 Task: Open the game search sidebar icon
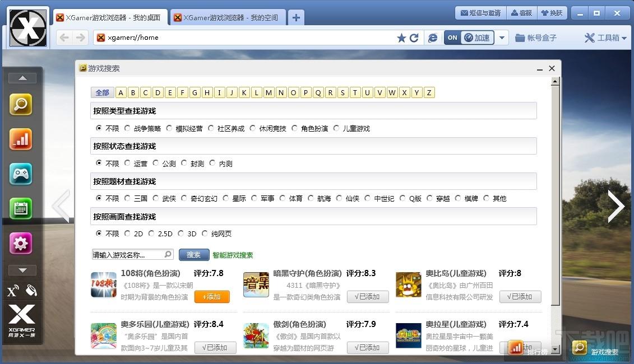(21, 104)
